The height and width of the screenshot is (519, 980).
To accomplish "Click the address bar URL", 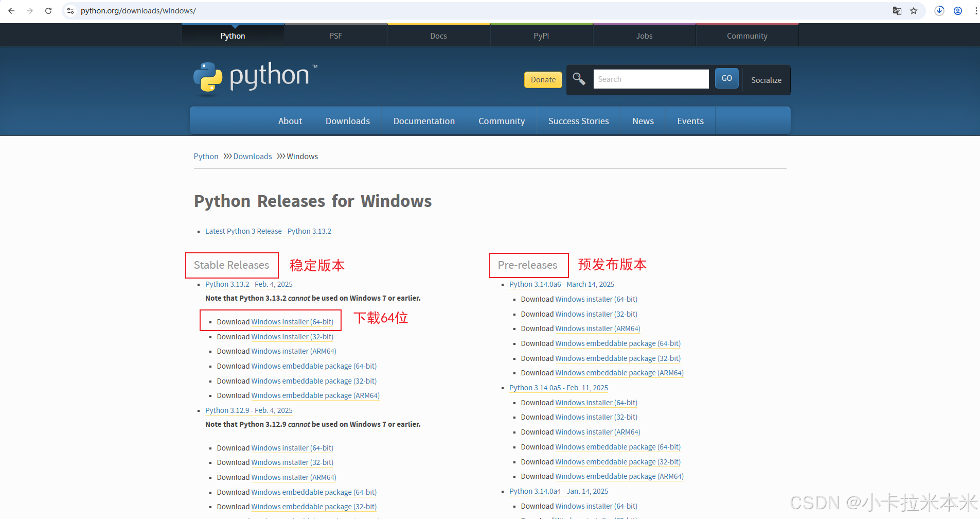I will (138, 11).
